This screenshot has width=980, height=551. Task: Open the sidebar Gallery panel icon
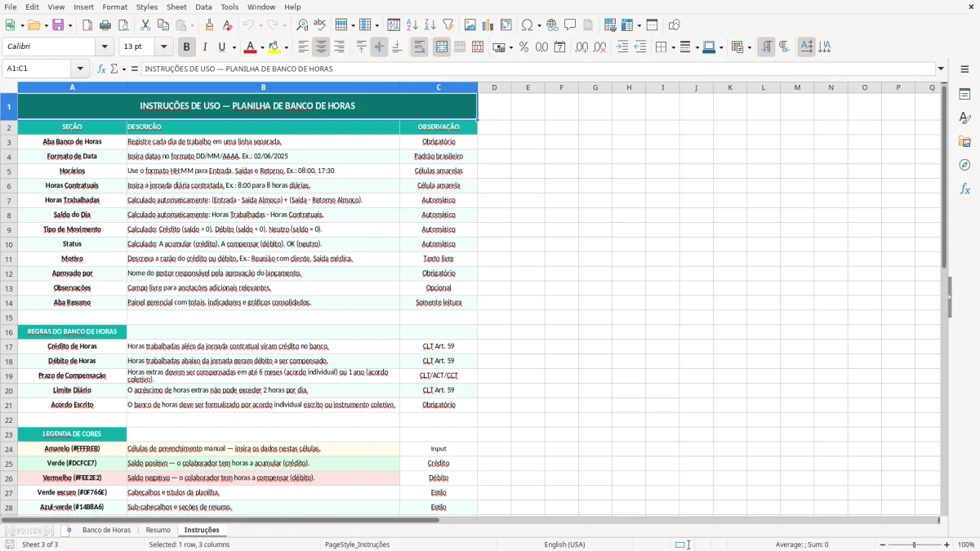tap(964, 142)
